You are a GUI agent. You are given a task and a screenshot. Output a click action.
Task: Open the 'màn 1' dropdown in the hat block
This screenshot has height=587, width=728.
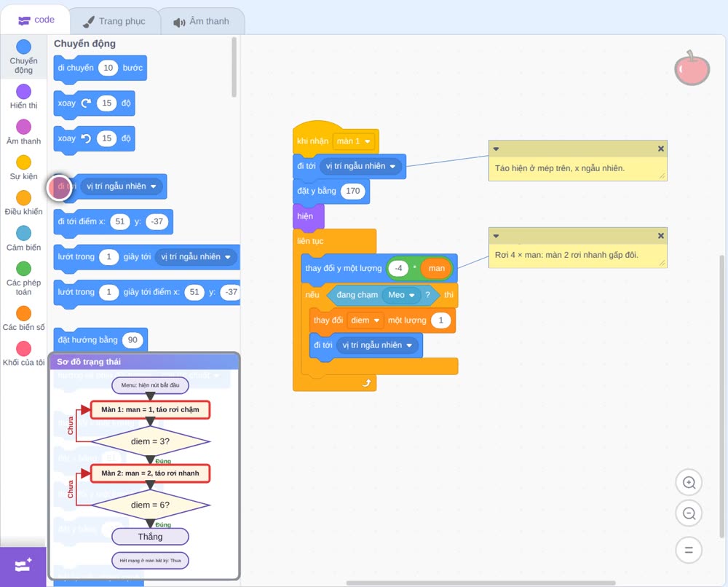(x=353, y=141)
